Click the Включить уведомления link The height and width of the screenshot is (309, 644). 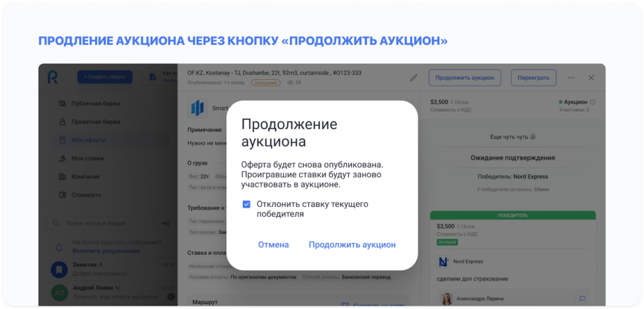(106, 251)
